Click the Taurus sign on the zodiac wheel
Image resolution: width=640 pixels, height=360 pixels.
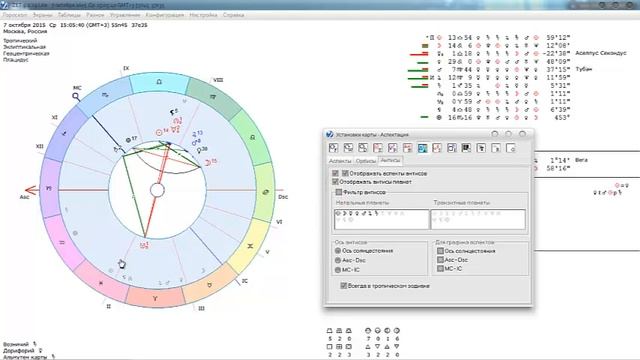[209, 284]
